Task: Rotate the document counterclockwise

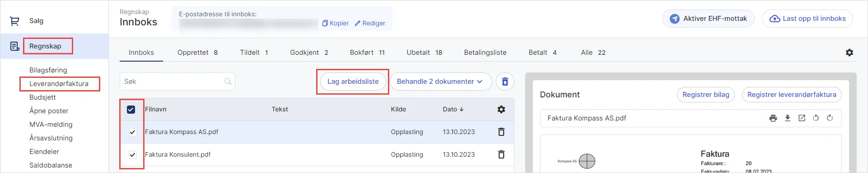Action: [x=816, y=118]
